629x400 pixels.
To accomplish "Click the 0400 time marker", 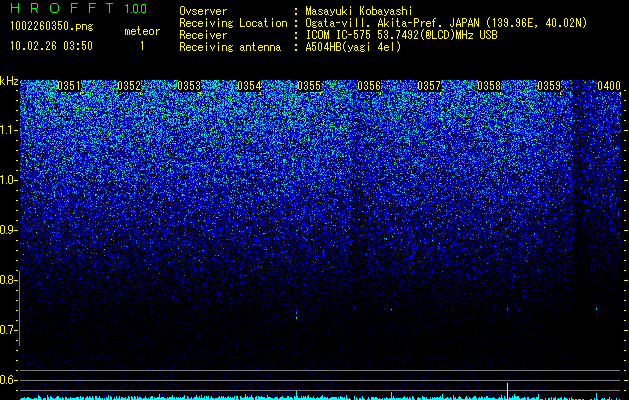I will pyautogui.click(x=609, y=86).
